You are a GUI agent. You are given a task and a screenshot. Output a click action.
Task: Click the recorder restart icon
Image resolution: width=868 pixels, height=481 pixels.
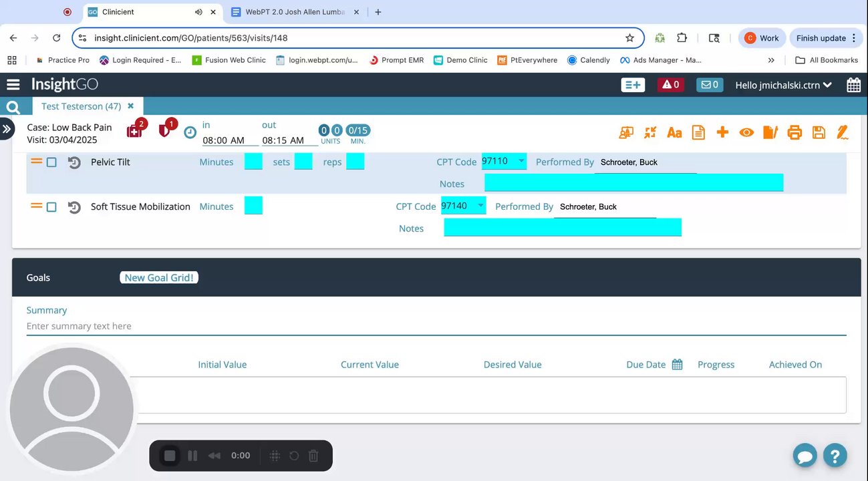click(294, 456)
